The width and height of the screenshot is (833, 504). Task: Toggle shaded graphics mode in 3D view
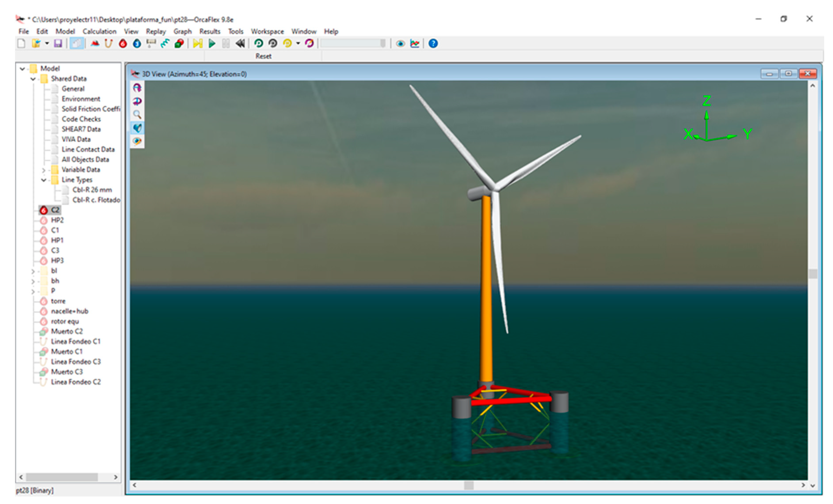coord(137,128)
